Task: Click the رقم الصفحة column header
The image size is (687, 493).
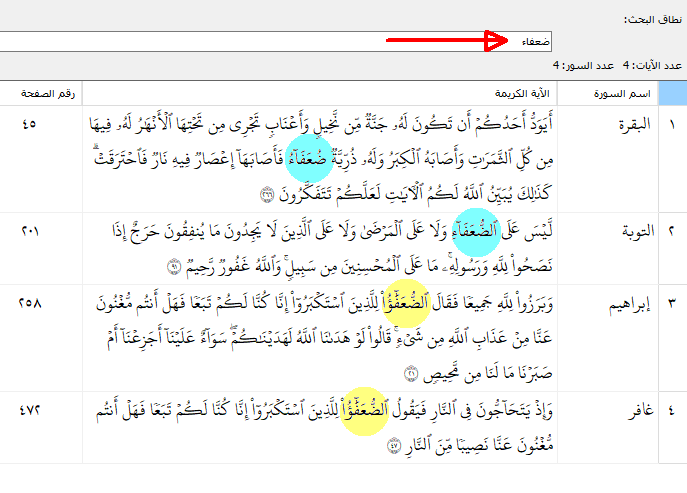Action: pos(41,93)
